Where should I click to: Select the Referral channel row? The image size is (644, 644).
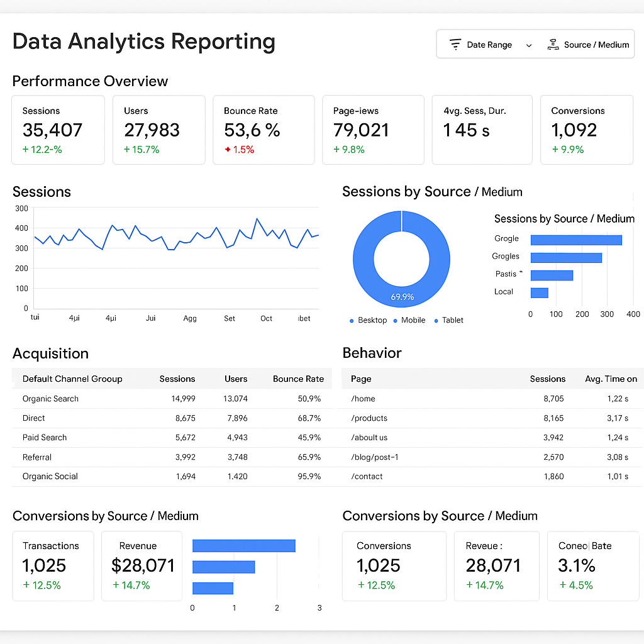172,457
